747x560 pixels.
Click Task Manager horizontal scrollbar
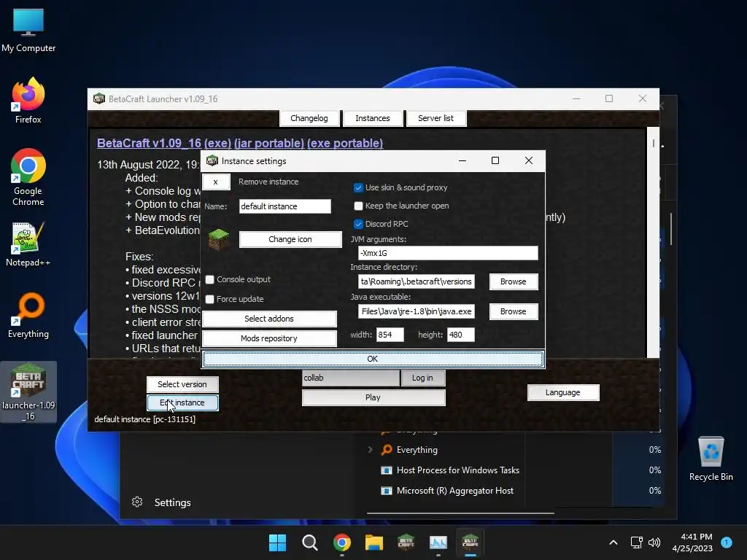460,513
